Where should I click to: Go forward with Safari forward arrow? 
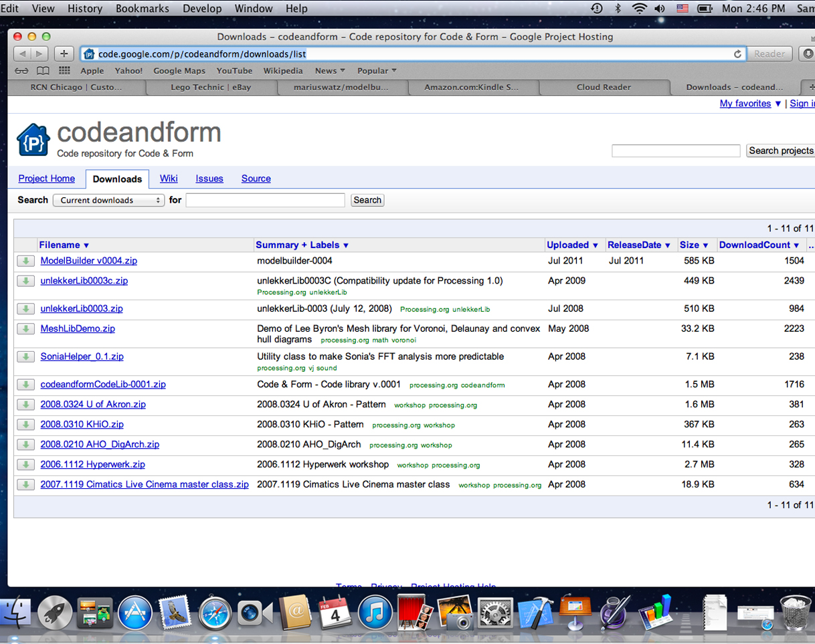click(x=39, y=53)
